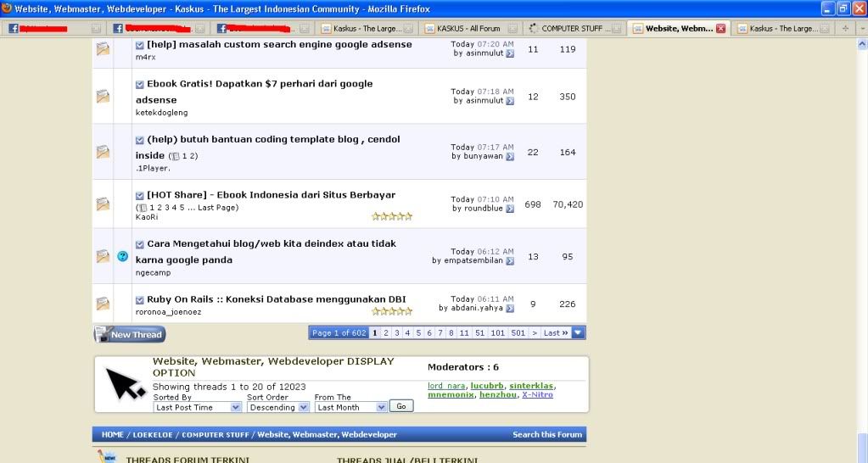Viewport: 868px width, 463px height.
Task: Go to last post arrow beside roundblue
Action: [510, 209]
